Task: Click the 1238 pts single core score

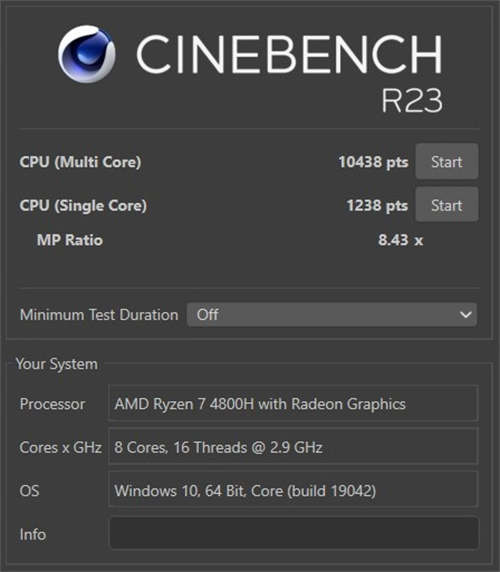Action: [x=377, y=205]
